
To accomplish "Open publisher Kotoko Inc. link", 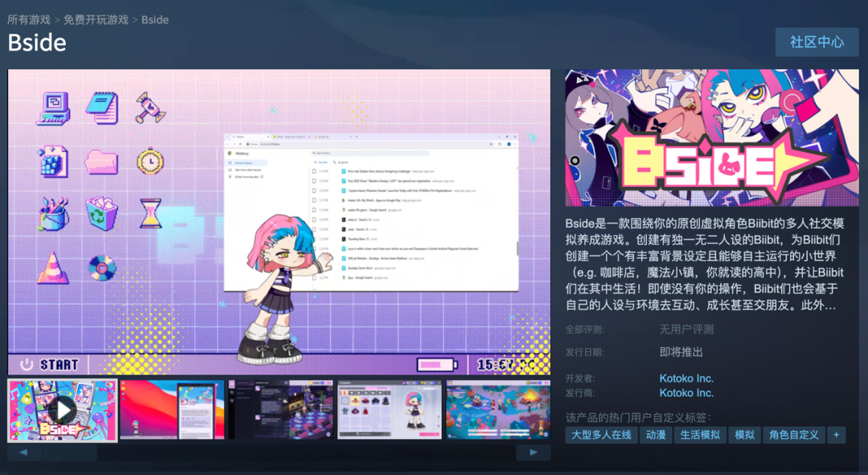I will pos(686,392).
